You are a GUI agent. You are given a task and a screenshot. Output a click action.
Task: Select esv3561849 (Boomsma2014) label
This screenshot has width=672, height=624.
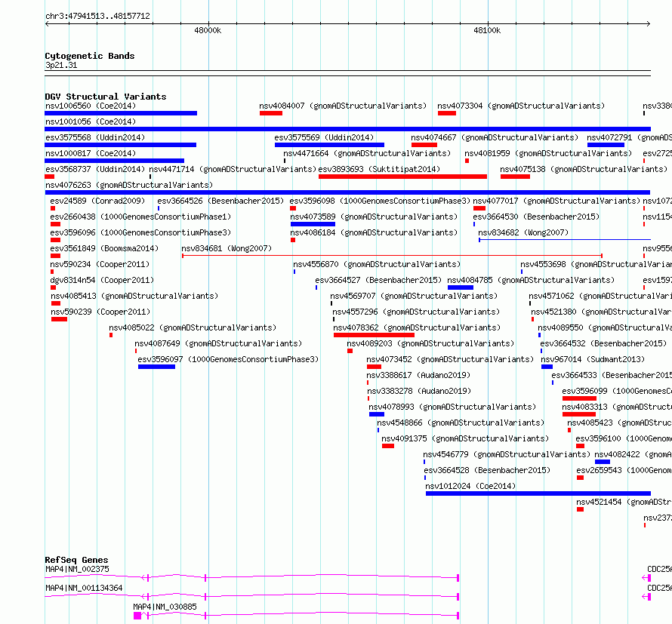[x=104, y=248]
